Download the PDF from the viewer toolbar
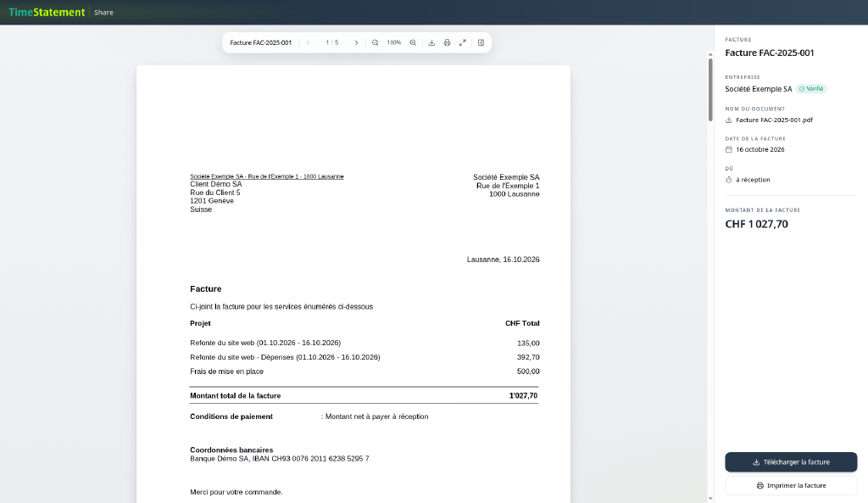The height and width of the screenshot is (503, 868). tap(431, 42)
